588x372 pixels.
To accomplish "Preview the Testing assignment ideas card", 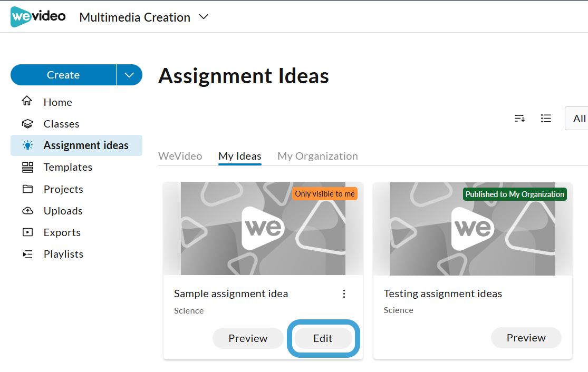I will 526,338.
